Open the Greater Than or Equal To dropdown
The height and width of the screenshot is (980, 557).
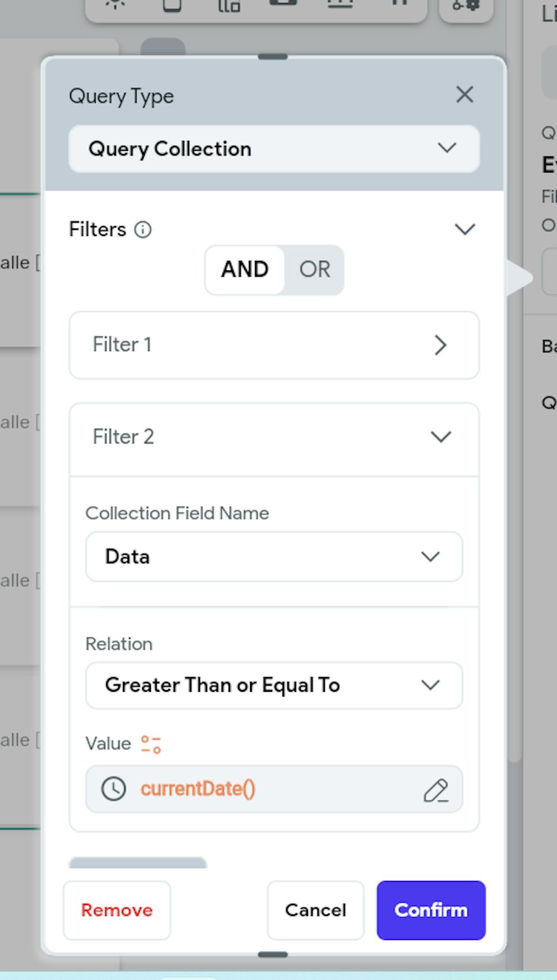coord(273,685)
